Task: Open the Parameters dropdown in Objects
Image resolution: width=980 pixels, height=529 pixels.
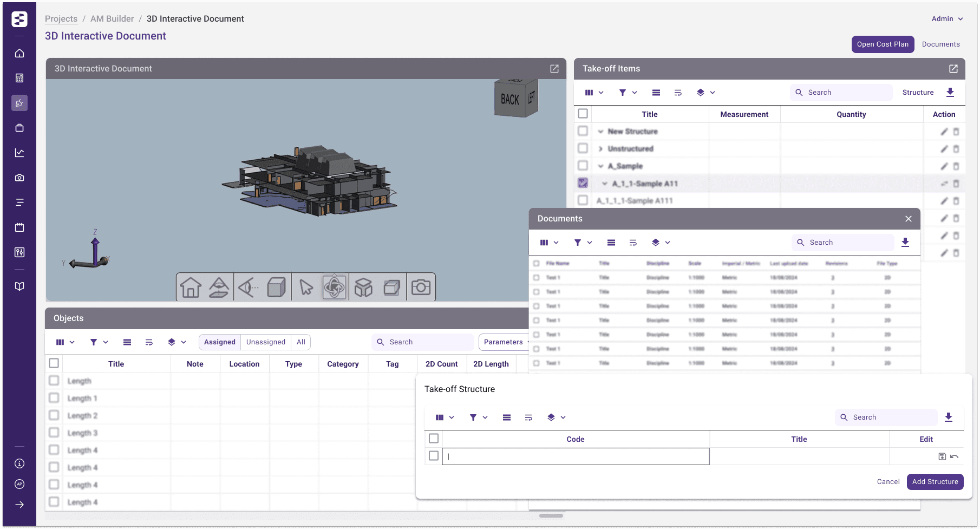Action: pos(505,342)
